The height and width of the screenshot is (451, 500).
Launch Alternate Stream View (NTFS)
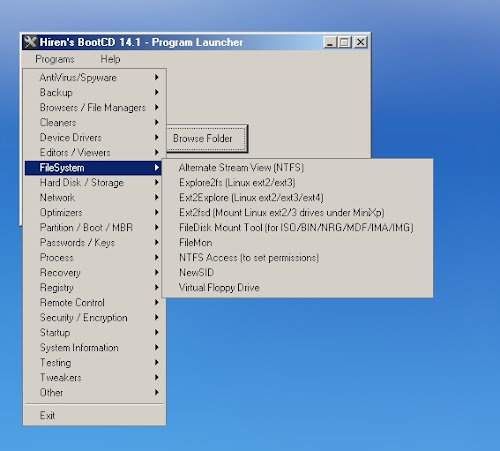click(297, 167)
